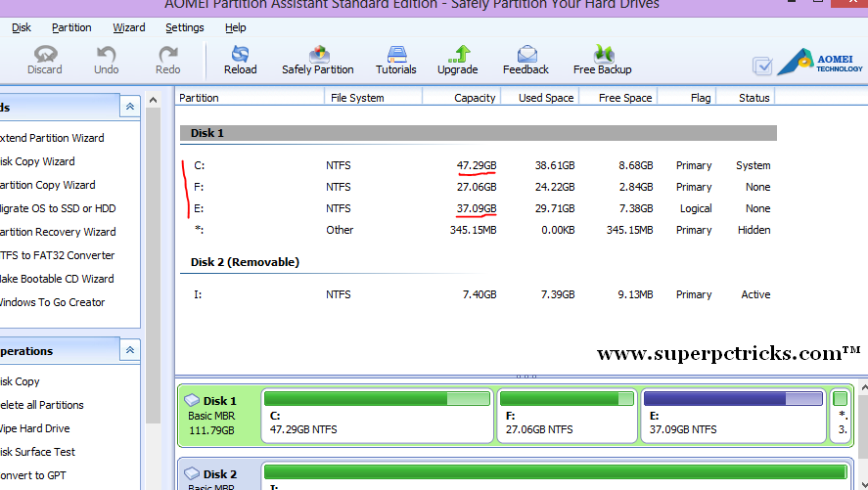
Task: Sort by the Flag column header
Action: [x=686, y=98]
